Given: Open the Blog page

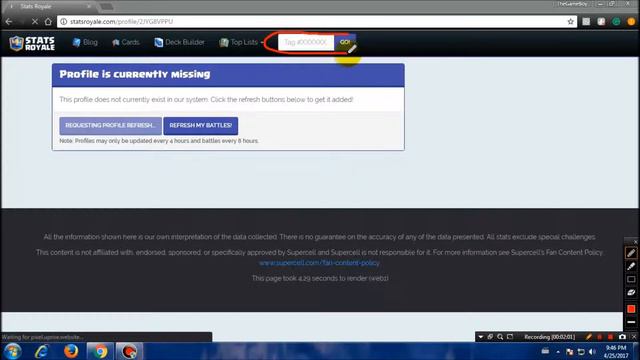Looking at the screenshot, I should 85,42.
